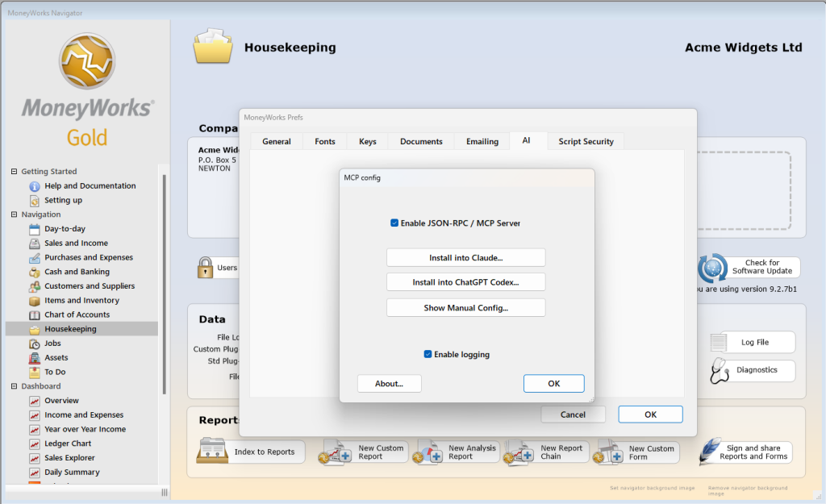The width and height of the screenshot is (826, 504).
Task: Click the Customers and Suppliers icon
Action: pyautogui.click(x=34, y=286)
